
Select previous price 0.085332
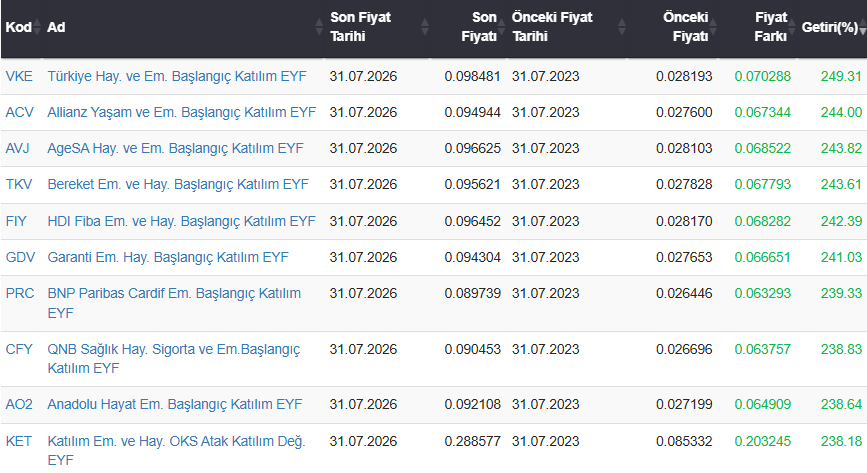pos(684,441)
